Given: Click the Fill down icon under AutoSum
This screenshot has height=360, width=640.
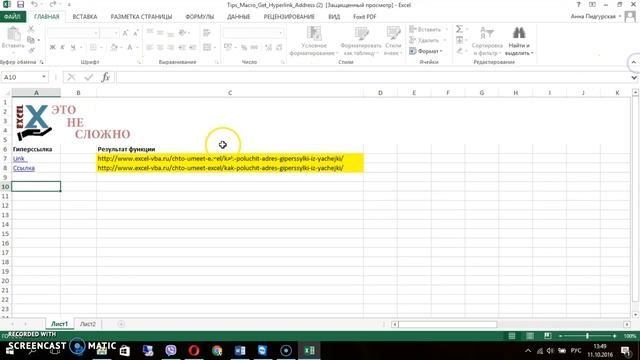Looking at the screenshot, I should pyautogui.click(x=460, y=40).
